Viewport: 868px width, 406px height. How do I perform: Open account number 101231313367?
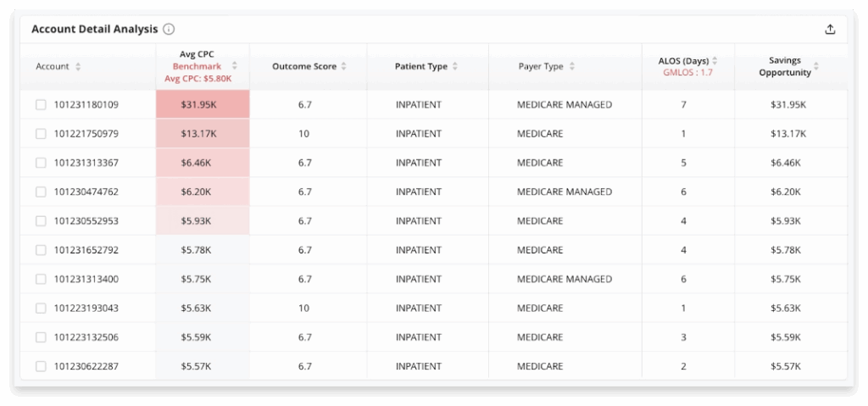click(x=86, y=163)
